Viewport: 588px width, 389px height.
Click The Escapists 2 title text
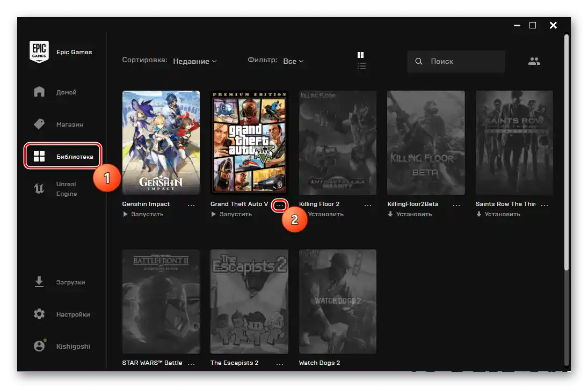[234, 363]
